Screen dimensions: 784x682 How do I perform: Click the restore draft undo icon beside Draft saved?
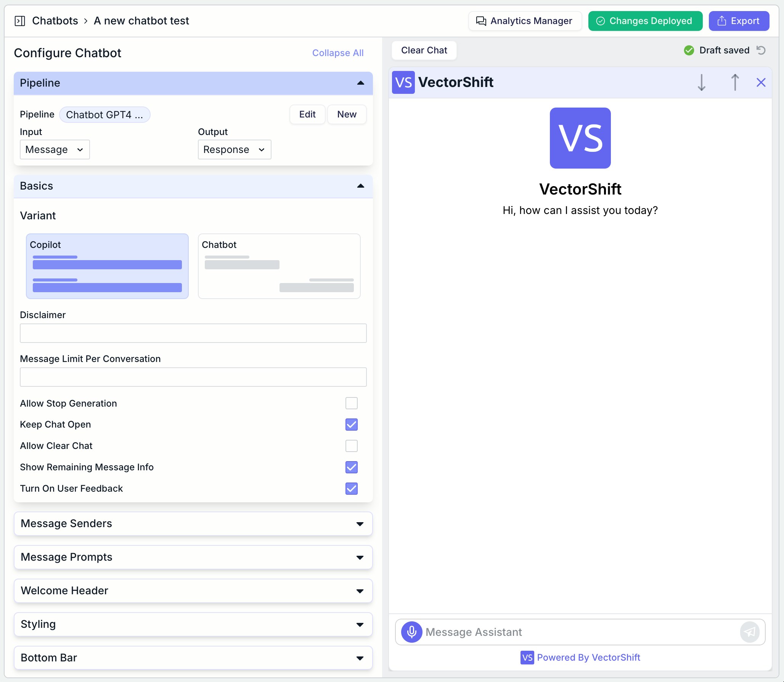(761, 50)
